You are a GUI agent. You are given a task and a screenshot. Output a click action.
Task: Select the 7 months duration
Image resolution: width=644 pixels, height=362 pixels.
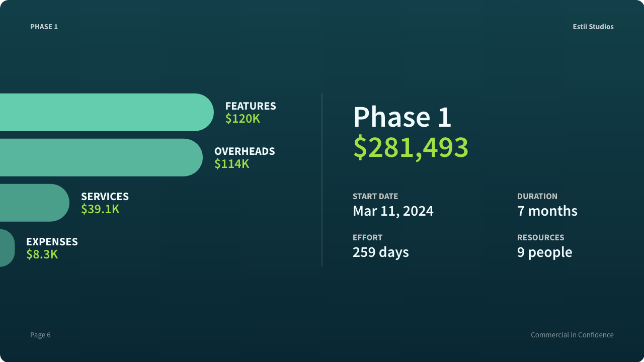point(547,211)
